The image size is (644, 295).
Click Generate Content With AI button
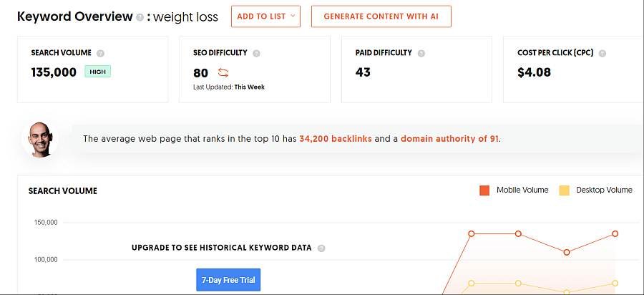pos(381,16)
